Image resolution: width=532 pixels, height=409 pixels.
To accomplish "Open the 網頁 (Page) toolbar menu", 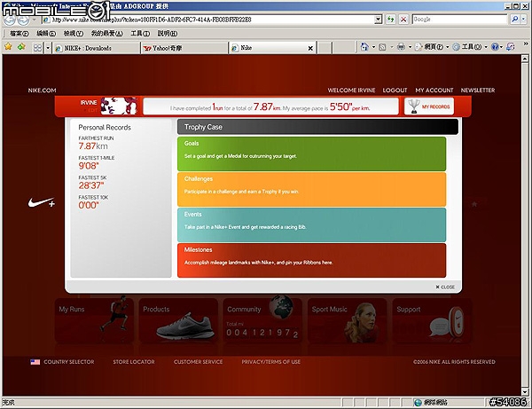I will (432, 47).
